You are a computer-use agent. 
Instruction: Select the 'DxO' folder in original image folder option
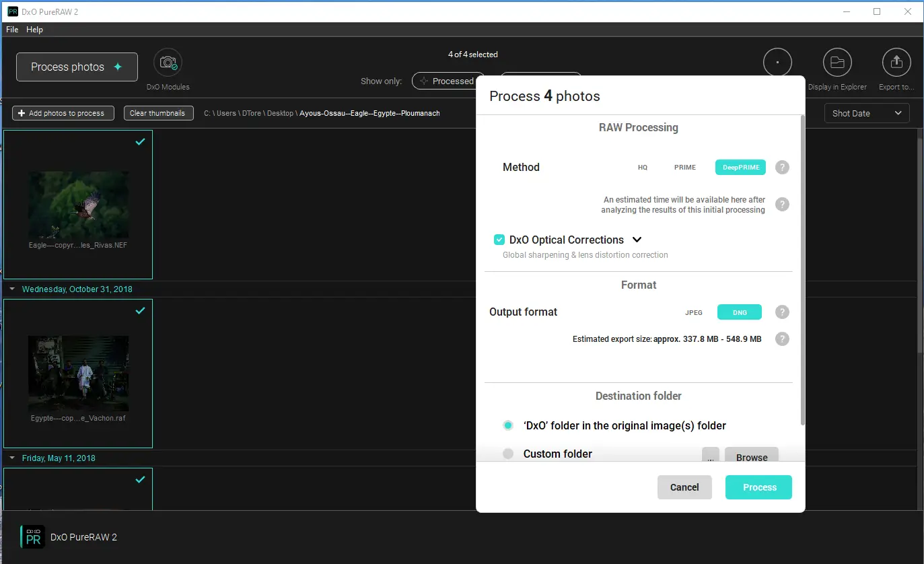(x=508, y=425)
